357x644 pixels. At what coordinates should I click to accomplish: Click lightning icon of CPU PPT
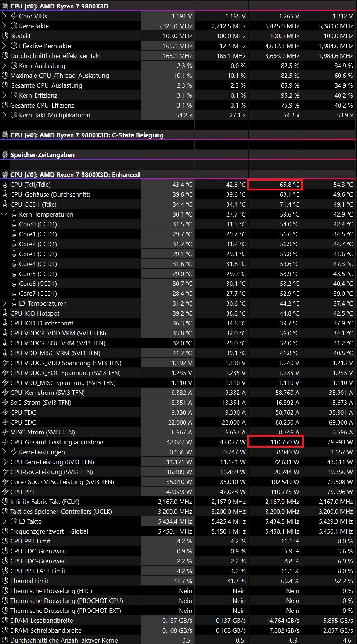pyautogui.click(x=5, y=492)
